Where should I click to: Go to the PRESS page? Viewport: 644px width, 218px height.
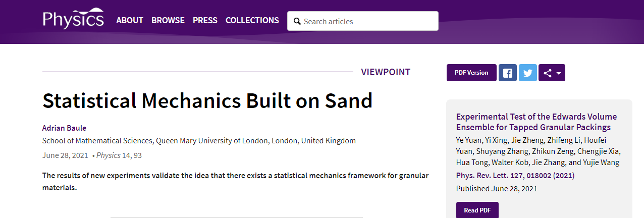click(205, 20)
